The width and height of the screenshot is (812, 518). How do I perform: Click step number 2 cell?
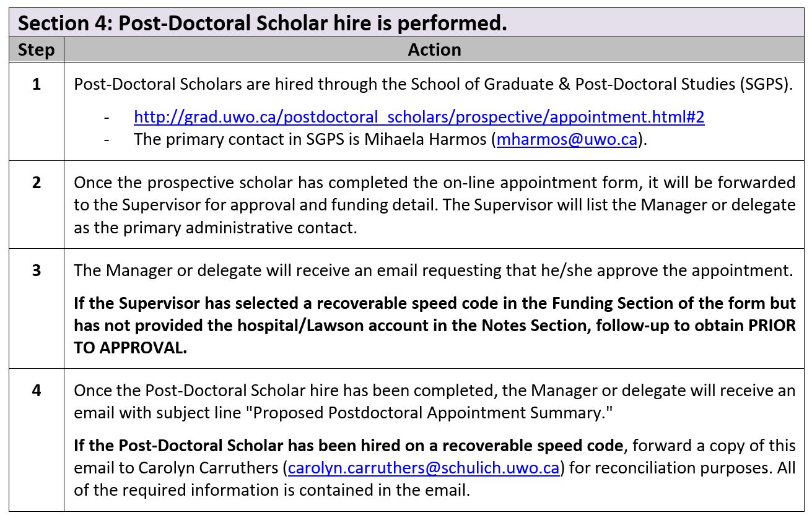click(x=37, y=183)
